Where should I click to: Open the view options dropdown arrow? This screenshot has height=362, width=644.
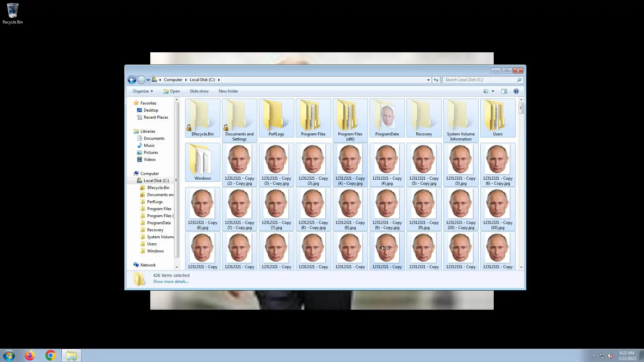pyautogui.click(x=493, y=91)
